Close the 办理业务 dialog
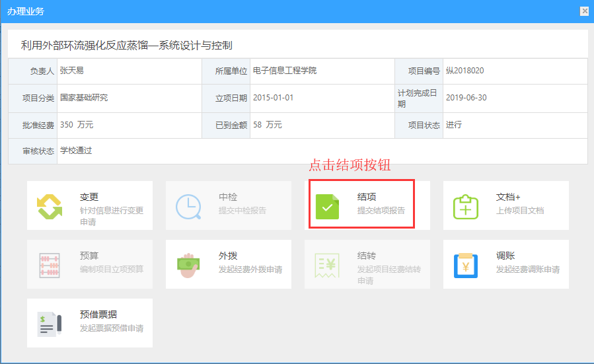This screenshot has width=594, height=364. click(584, 11)
